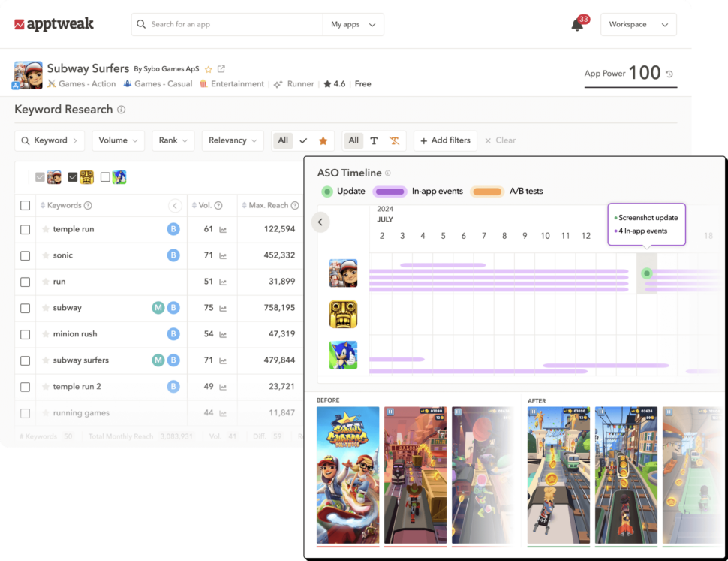728x561 pixels.
Task: Click the green Update legend swatch
Action: pyautogui.click(x=327, y=192)
